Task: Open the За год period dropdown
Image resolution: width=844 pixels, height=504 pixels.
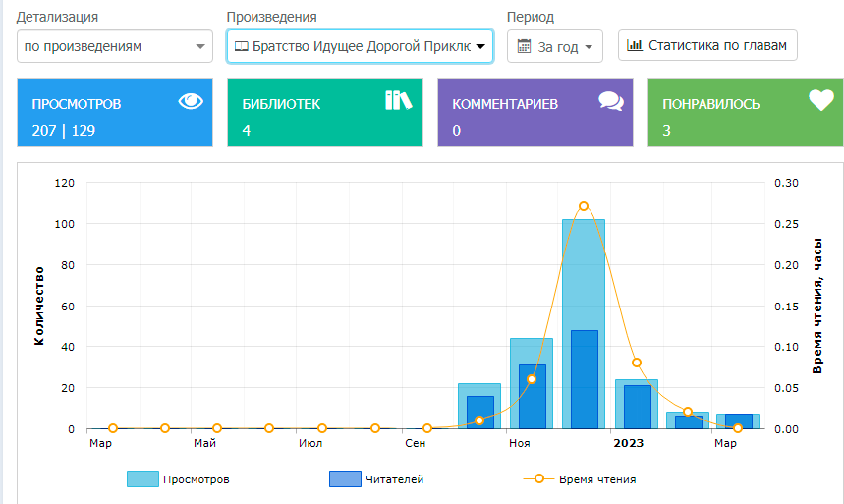Action: pyautogui.click(x=555, y=46)
